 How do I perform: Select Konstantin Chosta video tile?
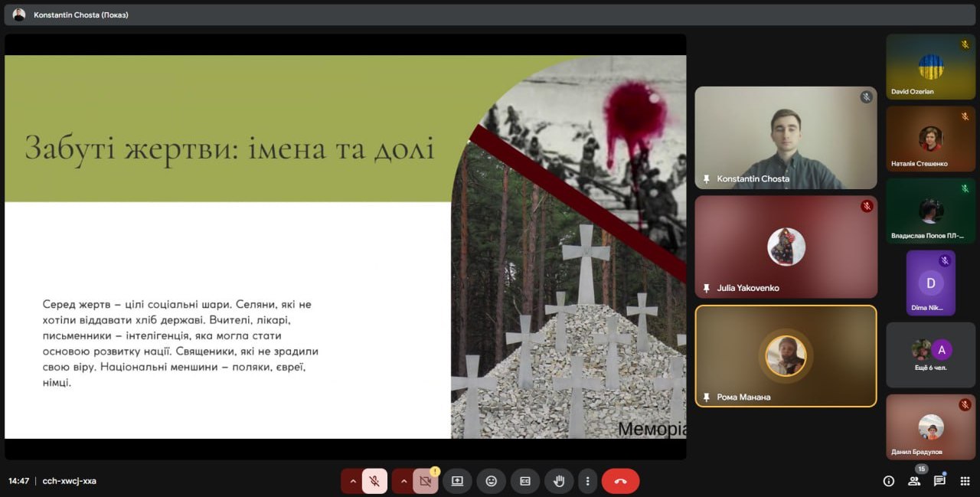786,138
